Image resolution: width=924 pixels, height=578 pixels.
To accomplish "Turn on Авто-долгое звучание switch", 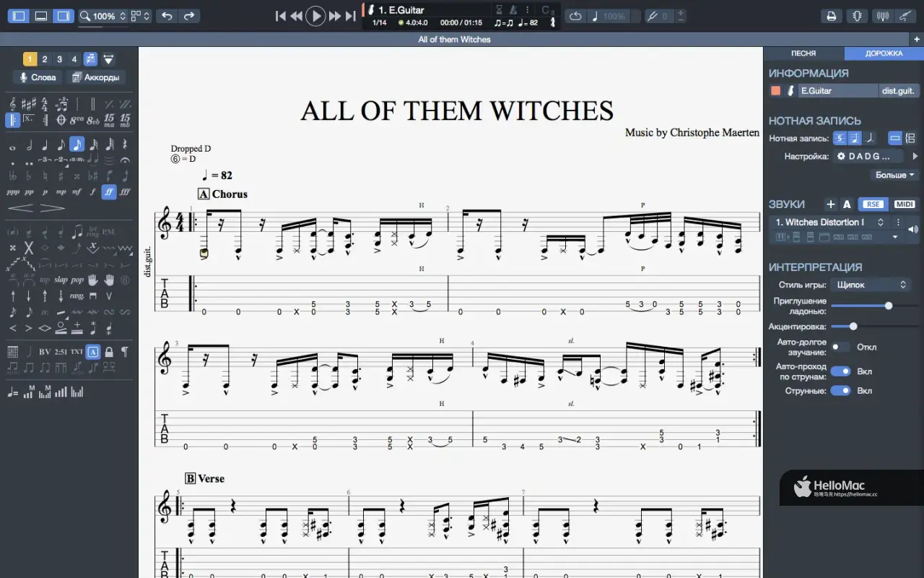I will [840, 347].
